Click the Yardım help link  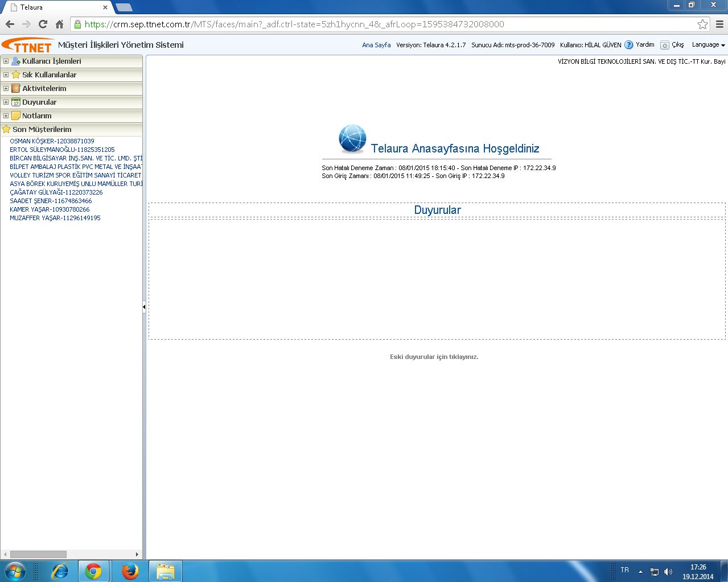click(645, 44)
